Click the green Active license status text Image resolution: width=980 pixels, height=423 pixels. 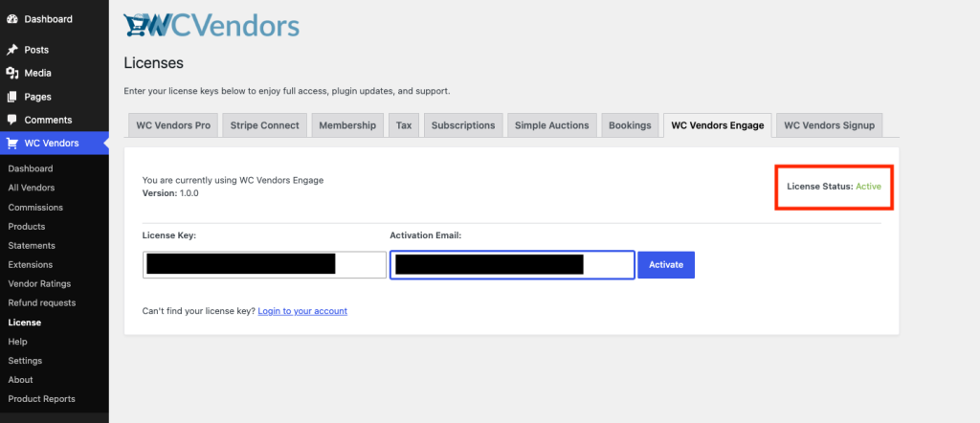tap(869, 187)
